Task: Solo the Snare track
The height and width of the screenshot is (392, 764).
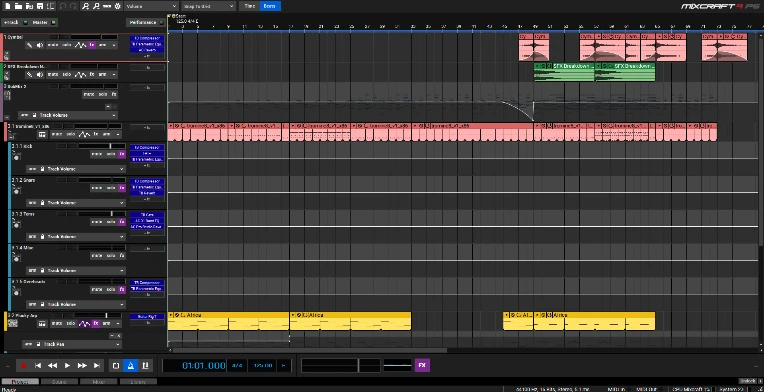Action: pyautogui.click(x=111, y=188)
